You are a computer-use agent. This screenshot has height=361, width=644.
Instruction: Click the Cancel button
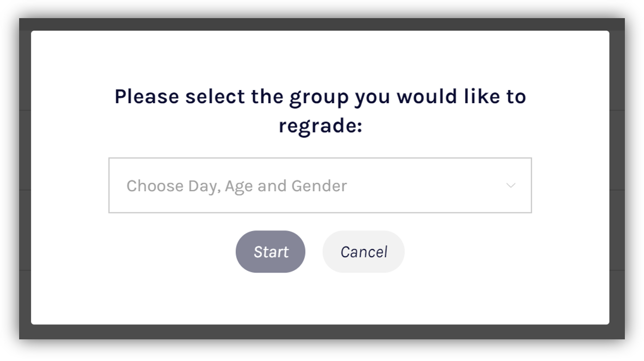(364, 252)
